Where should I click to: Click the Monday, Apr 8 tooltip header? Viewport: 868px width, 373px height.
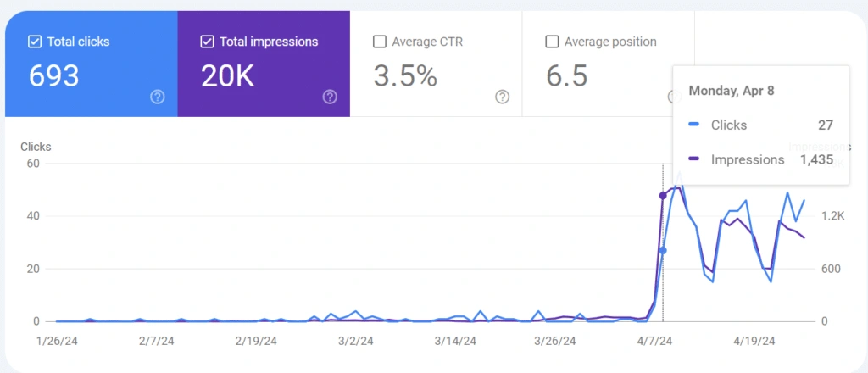click(x=732, y=92)
